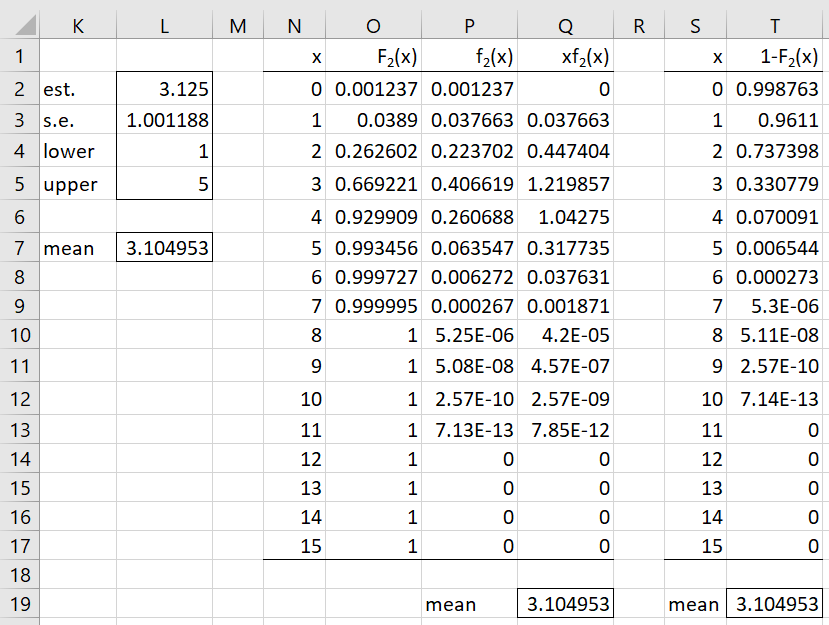
Task: Select column L header
Action: pos(164,25)
